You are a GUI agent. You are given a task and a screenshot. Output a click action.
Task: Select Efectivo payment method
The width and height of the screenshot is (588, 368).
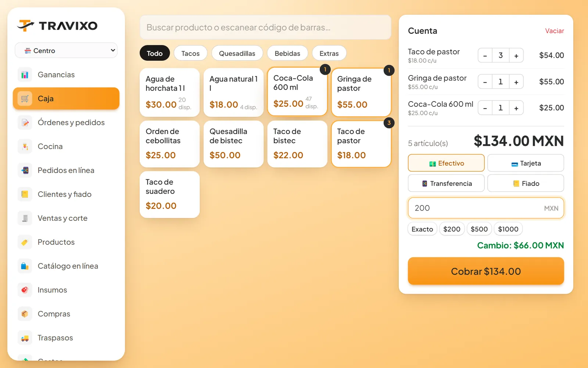coord(446,163)
